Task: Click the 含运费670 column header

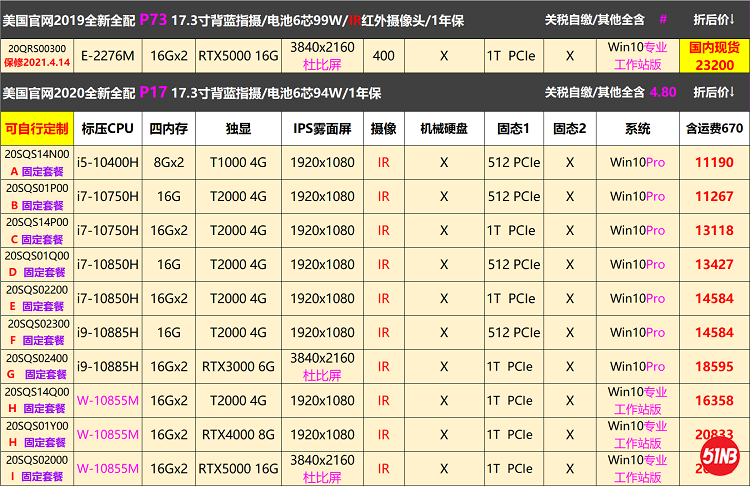Action: pos(714,129)
